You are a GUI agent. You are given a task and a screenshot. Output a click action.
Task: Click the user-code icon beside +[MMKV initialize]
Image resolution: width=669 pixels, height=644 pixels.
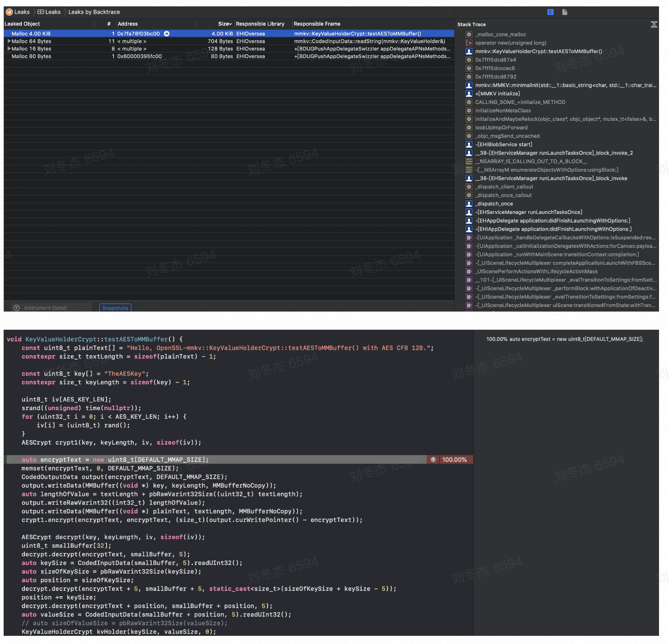(469, 94)
